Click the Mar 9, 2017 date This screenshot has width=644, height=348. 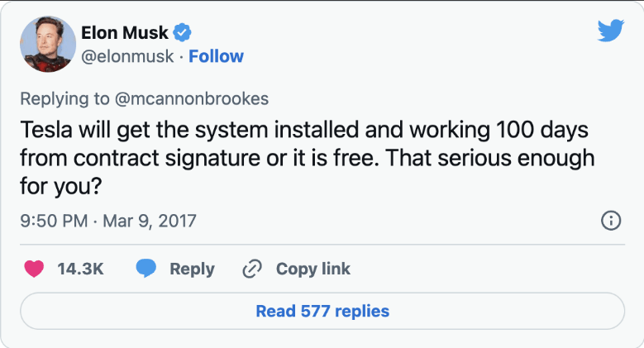coord(150,221)
